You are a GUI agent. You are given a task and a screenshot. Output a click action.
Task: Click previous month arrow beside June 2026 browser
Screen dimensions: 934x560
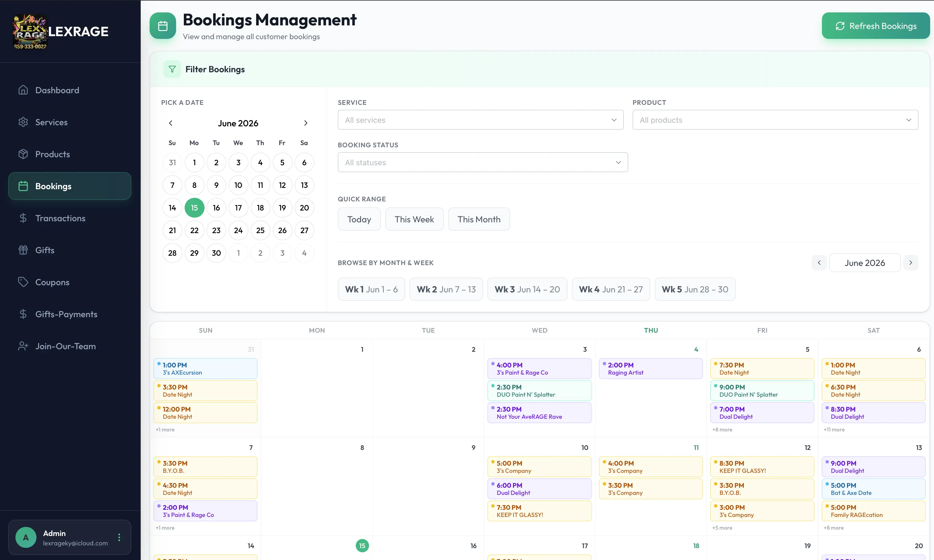click(x=819, y=263)
